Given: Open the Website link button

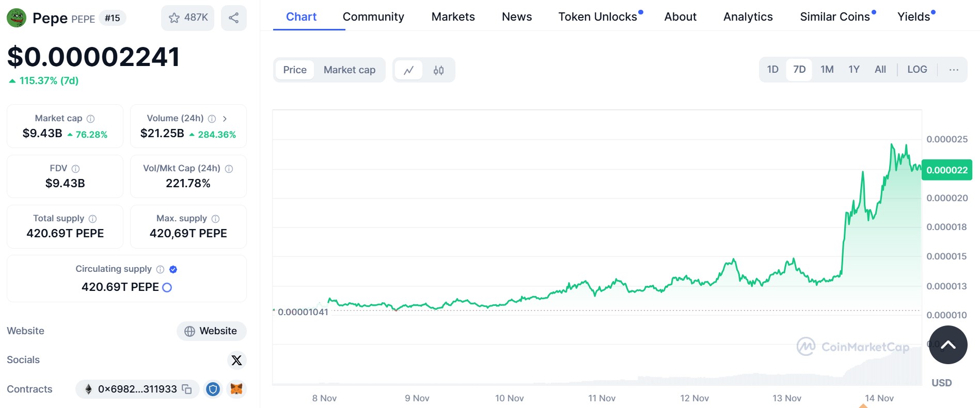Looking at the screenshot, I should click(x=211, y=331).
